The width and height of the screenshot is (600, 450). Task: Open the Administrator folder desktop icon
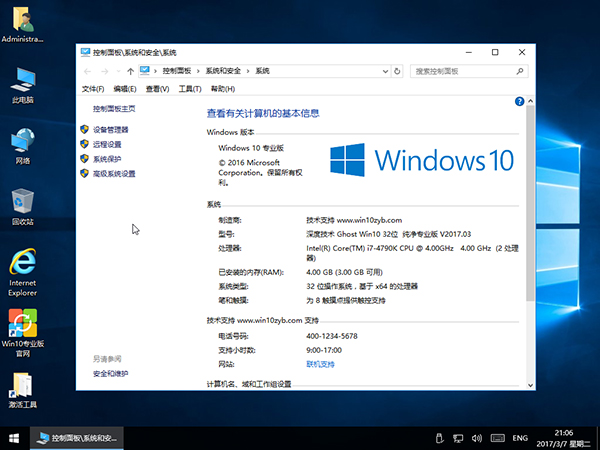point(23,24)
